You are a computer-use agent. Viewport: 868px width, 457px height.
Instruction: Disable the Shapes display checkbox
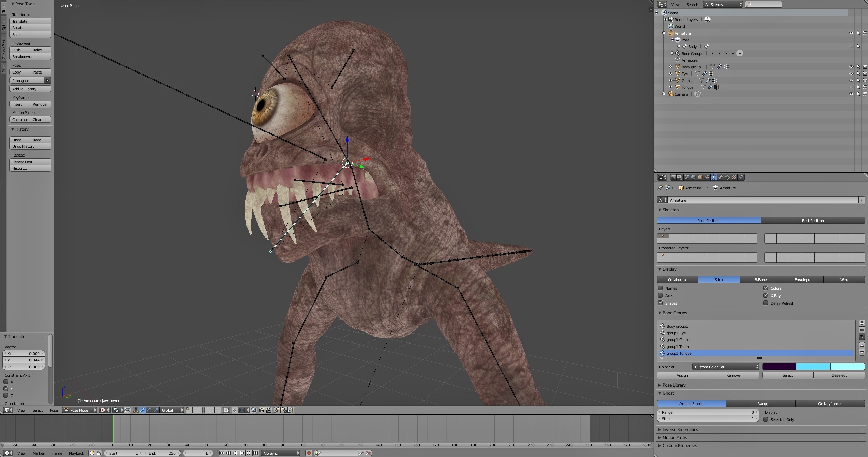[660, 303]
